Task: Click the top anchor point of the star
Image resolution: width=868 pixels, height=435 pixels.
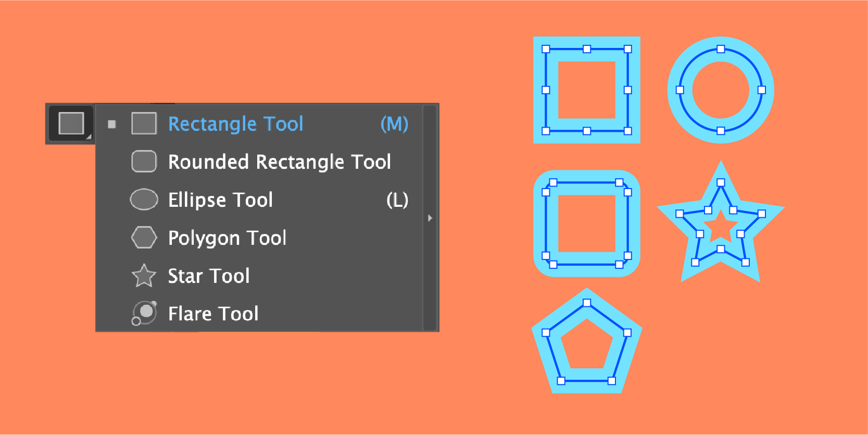Action: (x=721, y=182)
